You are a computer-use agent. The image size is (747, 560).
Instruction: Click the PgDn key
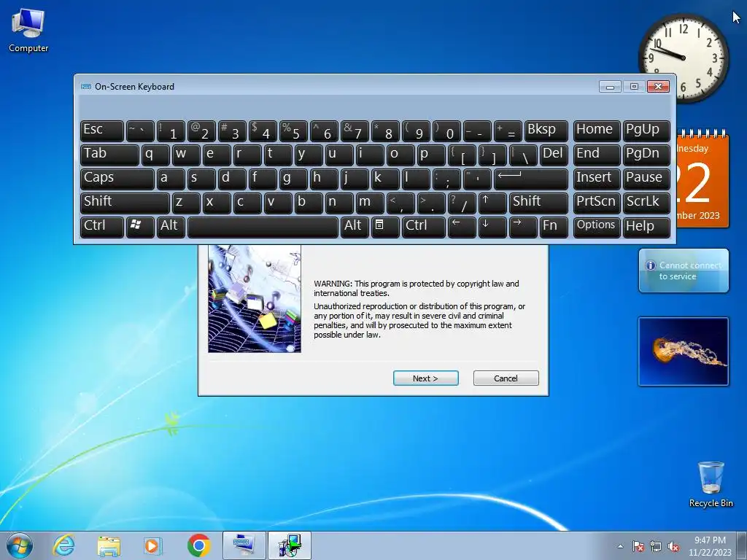pos(646,155)
